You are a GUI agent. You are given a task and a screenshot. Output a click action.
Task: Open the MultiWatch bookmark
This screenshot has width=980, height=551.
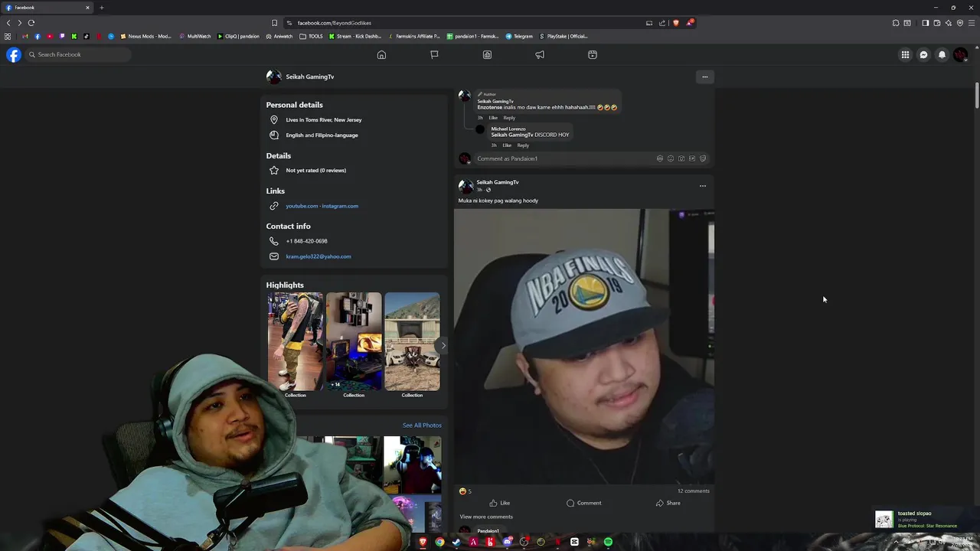[195, 36]
